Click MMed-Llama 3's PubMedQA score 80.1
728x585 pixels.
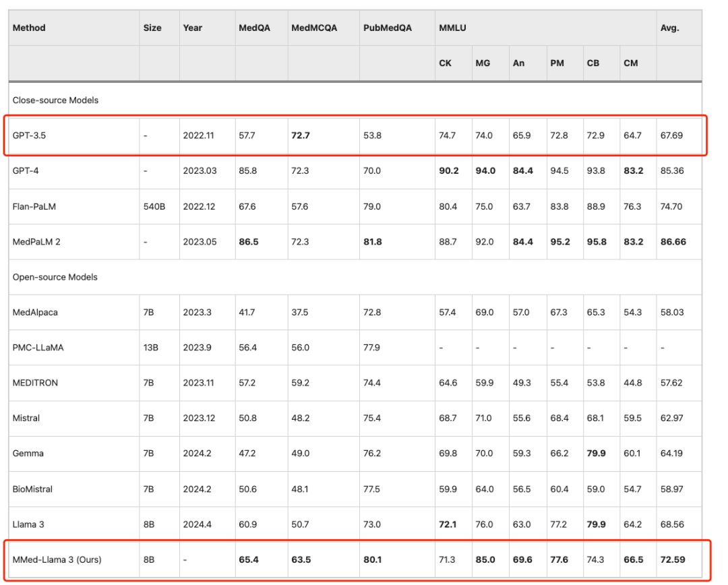(x=372, y=560)
